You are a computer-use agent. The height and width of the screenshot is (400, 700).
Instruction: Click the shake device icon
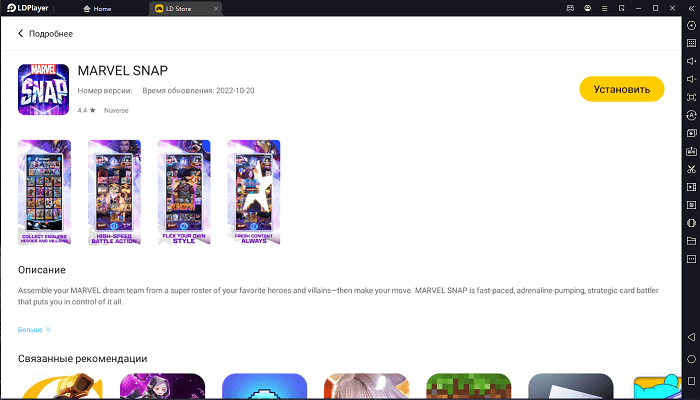[691, 223]
